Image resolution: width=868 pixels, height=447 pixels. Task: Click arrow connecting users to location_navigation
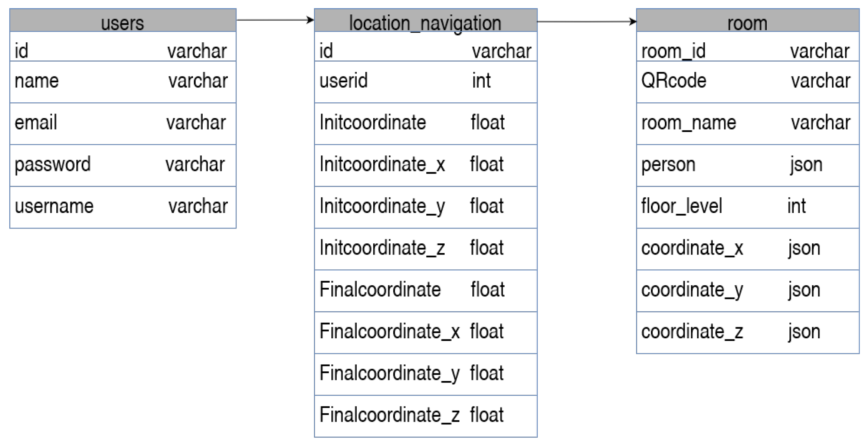[x=275, y=20]
